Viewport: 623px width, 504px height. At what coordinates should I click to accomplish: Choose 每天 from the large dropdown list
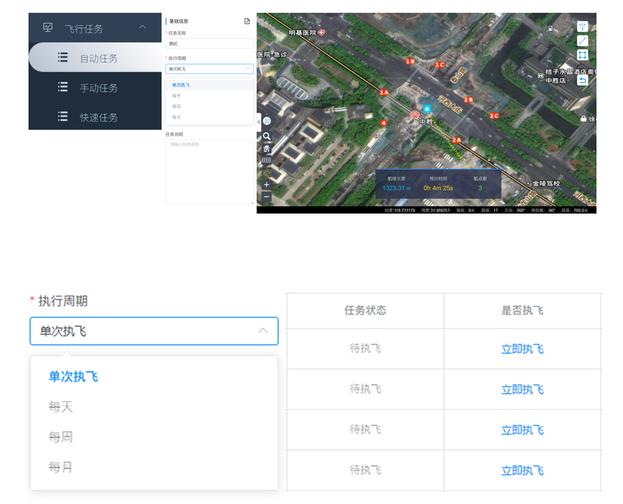tap(61, 407)
